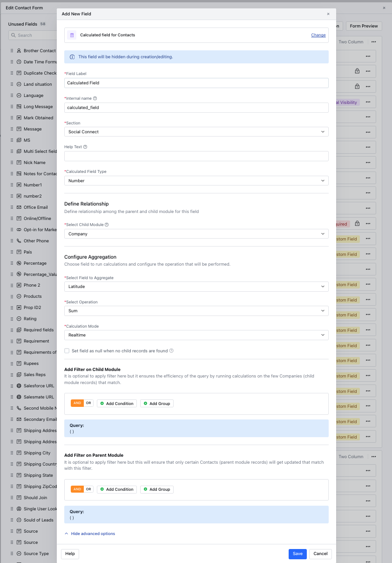Click the drag handle of Rating field
This screenshot has width=392, height=563.
(12, 319)
